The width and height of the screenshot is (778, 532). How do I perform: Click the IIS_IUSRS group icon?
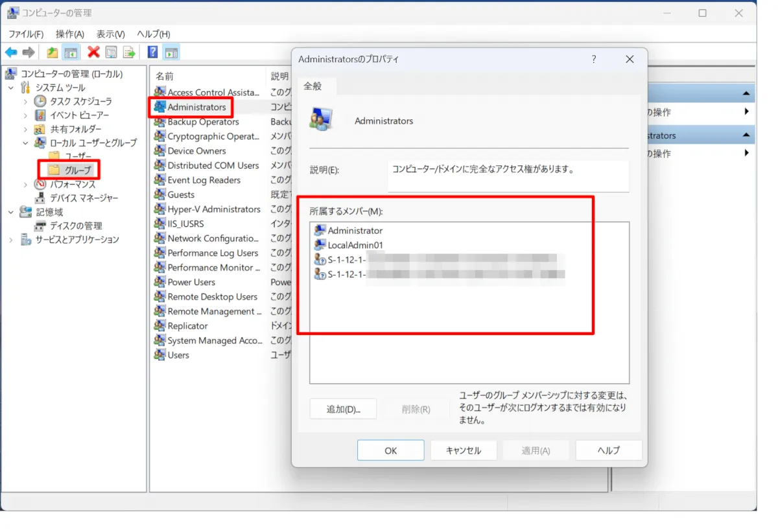click(x=159, y=224)
